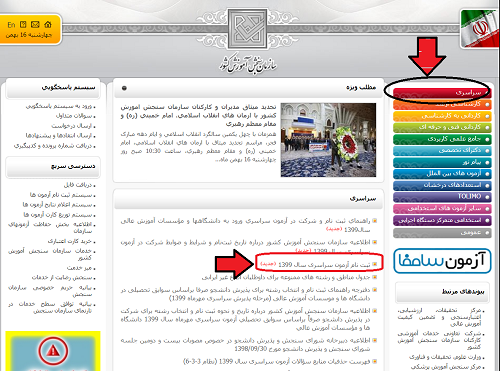Screen dimensions: 500x371
Task: Switch language with the En link
Action: point(11,25)
